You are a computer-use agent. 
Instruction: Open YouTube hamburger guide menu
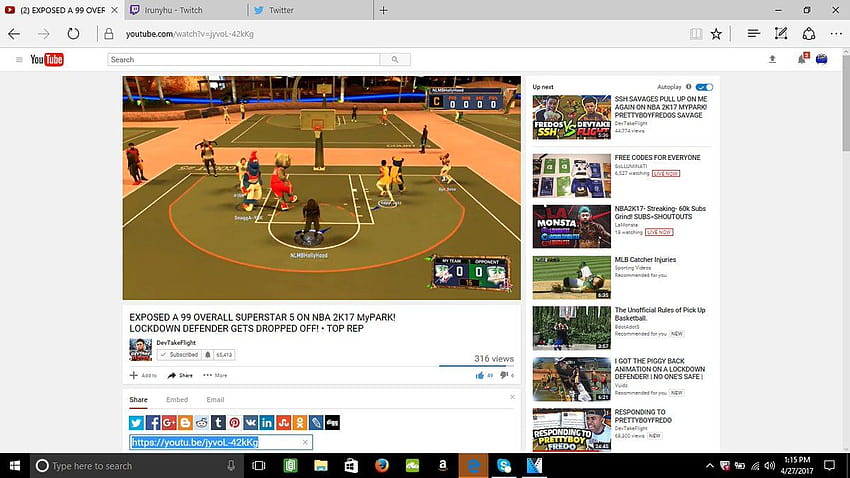[19, 60]
